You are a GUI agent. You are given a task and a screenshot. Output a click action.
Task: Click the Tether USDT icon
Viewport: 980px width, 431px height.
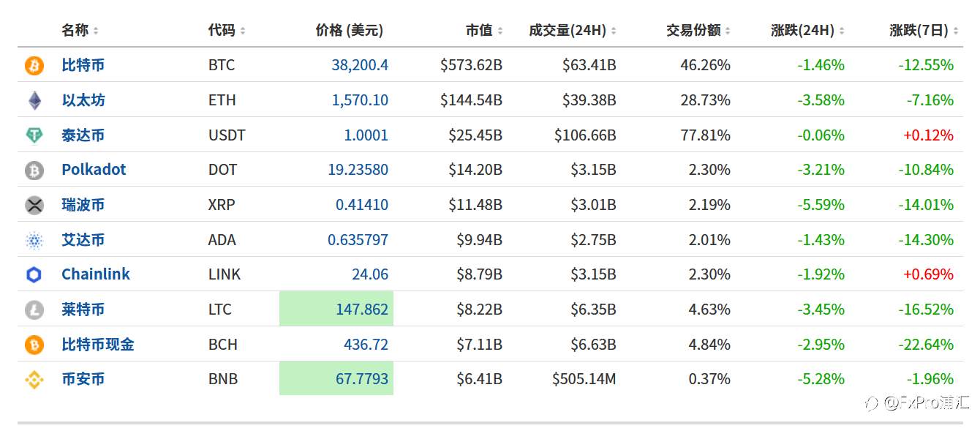(34, 135)
